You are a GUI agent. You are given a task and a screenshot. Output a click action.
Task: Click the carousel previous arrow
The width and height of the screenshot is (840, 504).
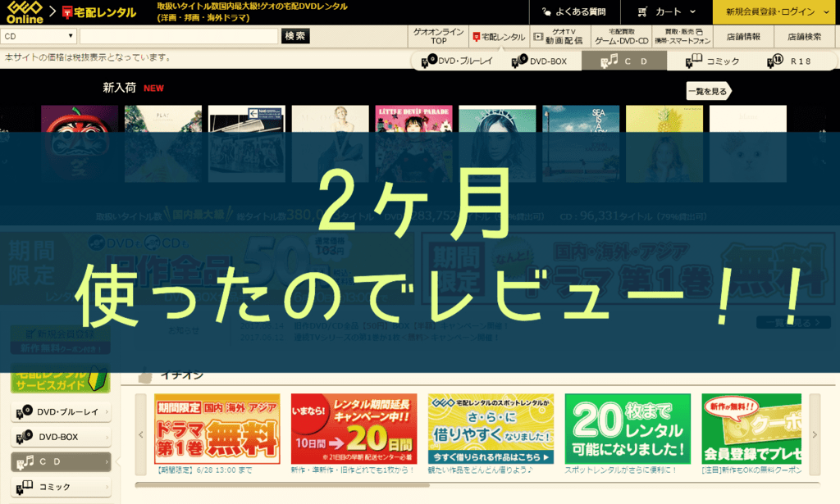click(141, 434)
